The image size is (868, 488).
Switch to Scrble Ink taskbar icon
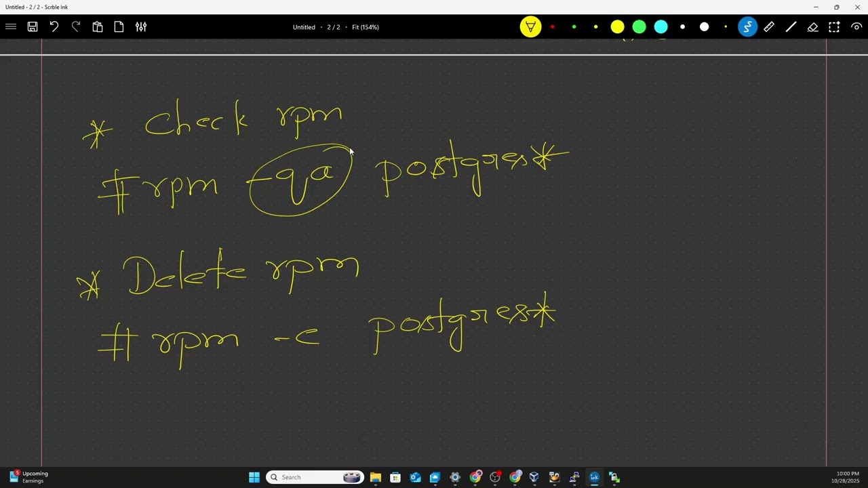(594, 477)
